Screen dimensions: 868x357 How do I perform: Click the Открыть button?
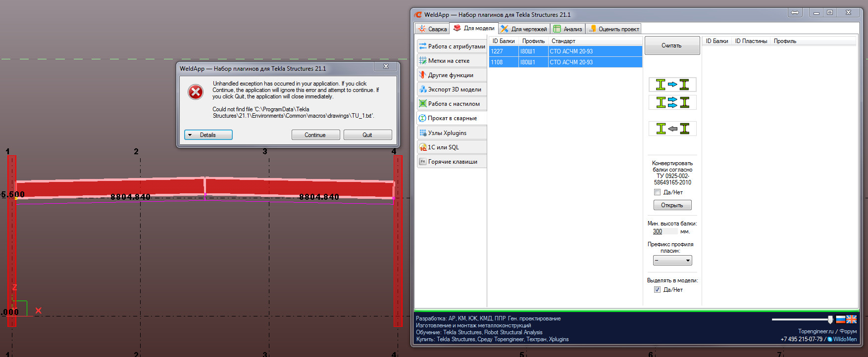coord(672,205)
